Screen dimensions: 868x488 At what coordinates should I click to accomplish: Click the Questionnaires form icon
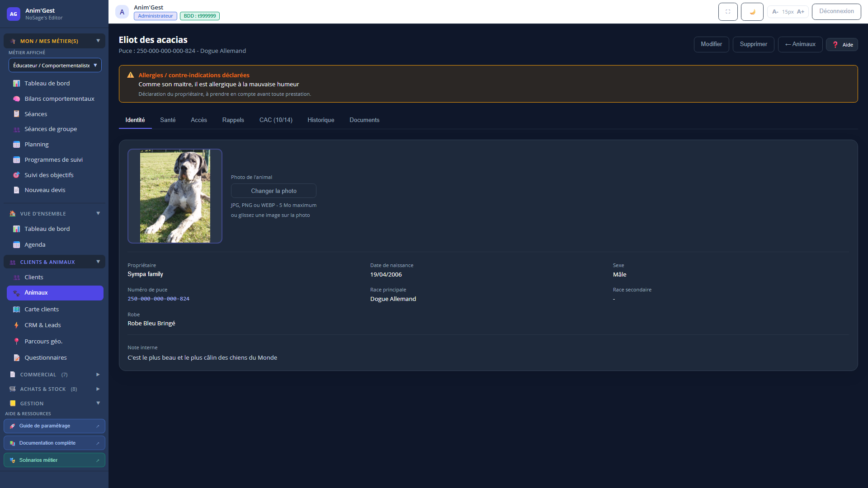[16, 358]
